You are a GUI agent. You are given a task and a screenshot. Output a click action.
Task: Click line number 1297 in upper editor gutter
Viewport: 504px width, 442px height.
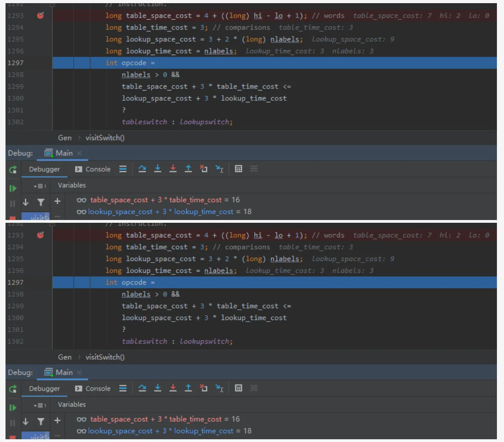(x=15, y=63)
